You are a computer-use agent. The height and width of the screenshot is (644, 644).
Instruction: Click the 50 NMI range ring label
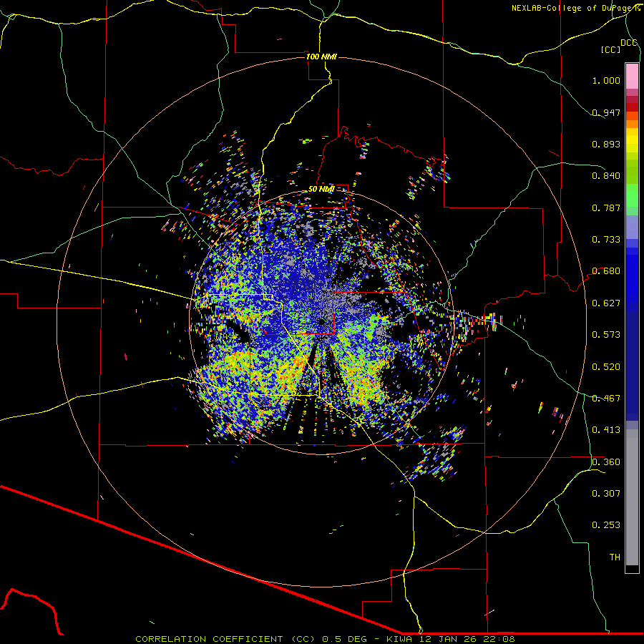coord(321,189)
